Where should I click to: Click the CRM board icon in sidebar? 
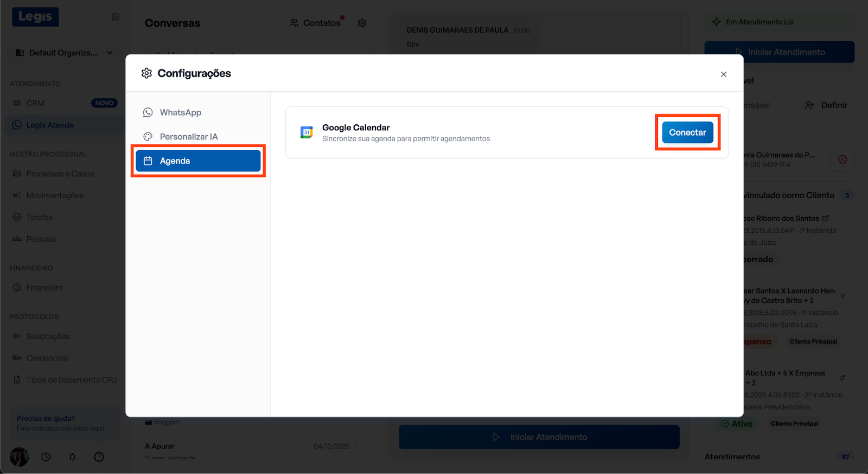click(17, 103)
